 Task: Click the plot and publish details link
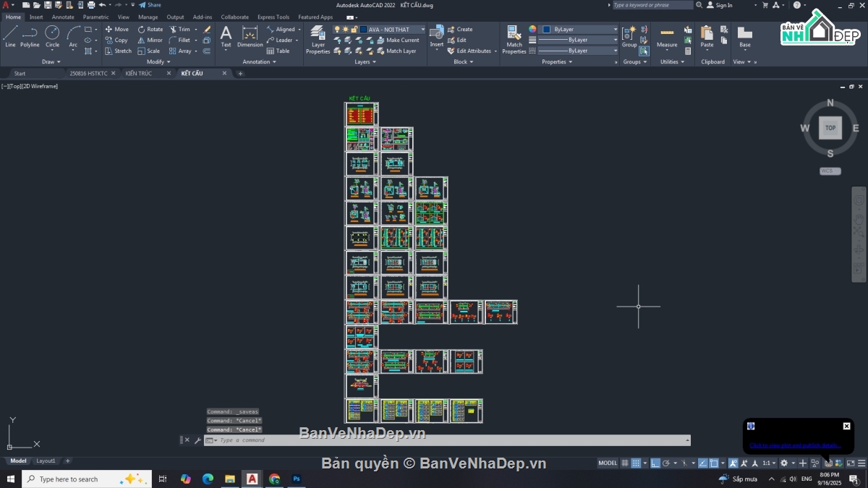(x=794, y=445)
